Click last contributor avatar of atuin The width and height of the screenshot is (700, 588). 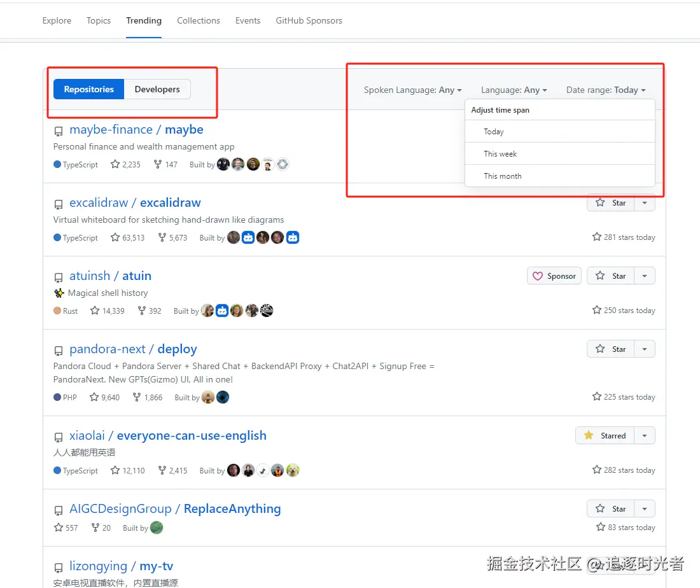pos(267,311)
